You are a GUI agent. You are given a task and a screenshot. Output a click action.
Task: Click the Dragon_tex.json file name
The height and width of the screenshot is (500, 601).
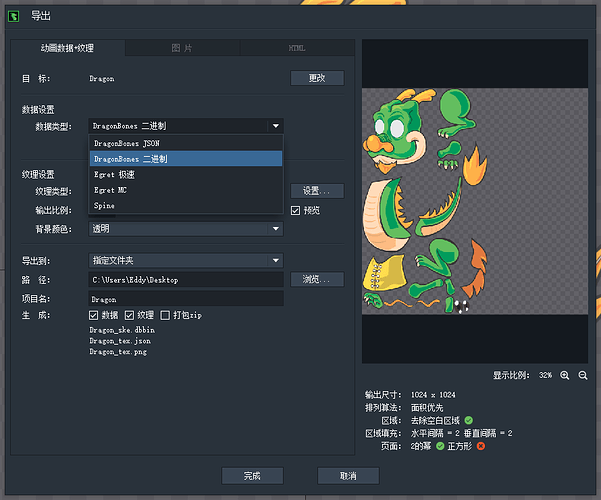coord(120,341)
